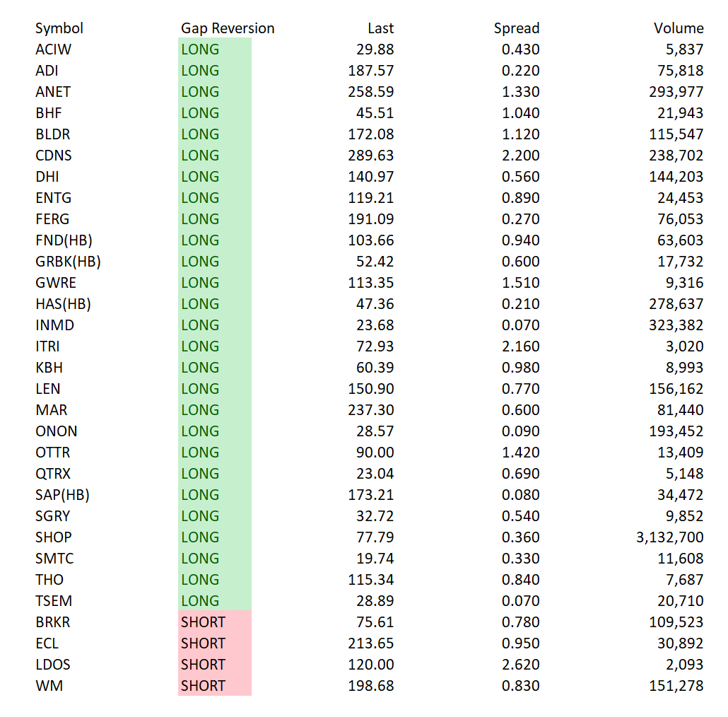Select the CDNS last price 289.63
This screenshot has width=728, height=717.
click(x=370, y=155)
